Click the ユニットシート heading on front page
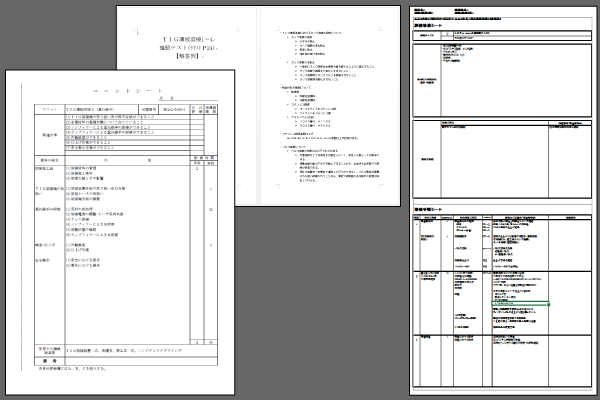 click(x=127, y=91)
